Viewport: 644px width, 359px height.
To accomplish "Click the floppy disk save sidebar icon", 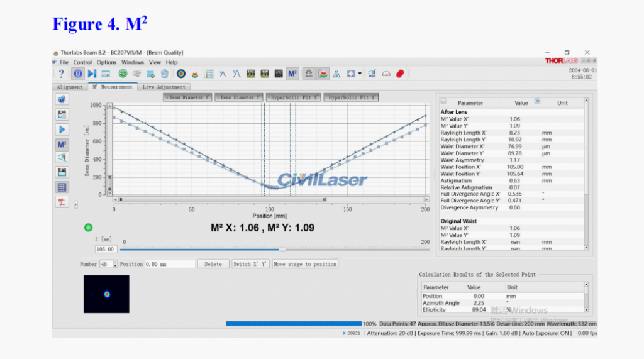I will 62,172.
